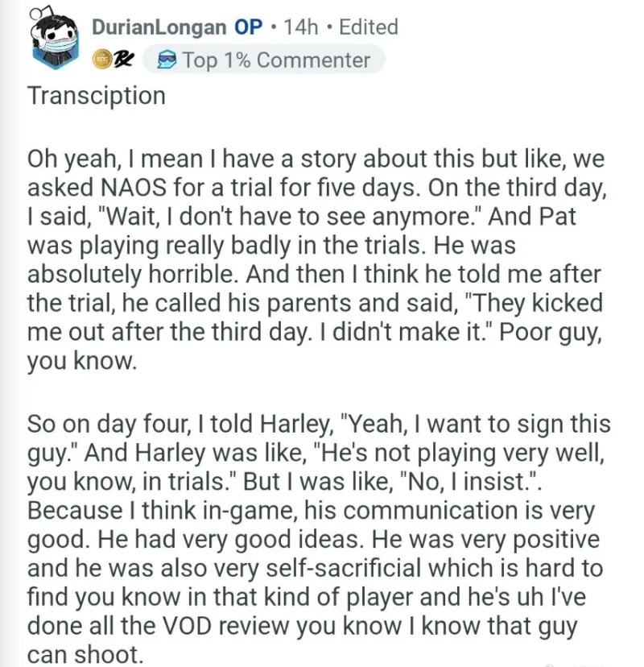Click the blue Top Commenter badge icon

(167, 60)
